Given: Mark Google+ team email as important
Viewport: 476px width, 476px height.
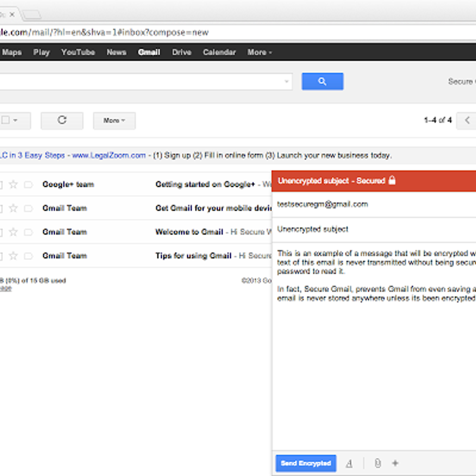Looking at the screenshot, I should coord(28,184).
